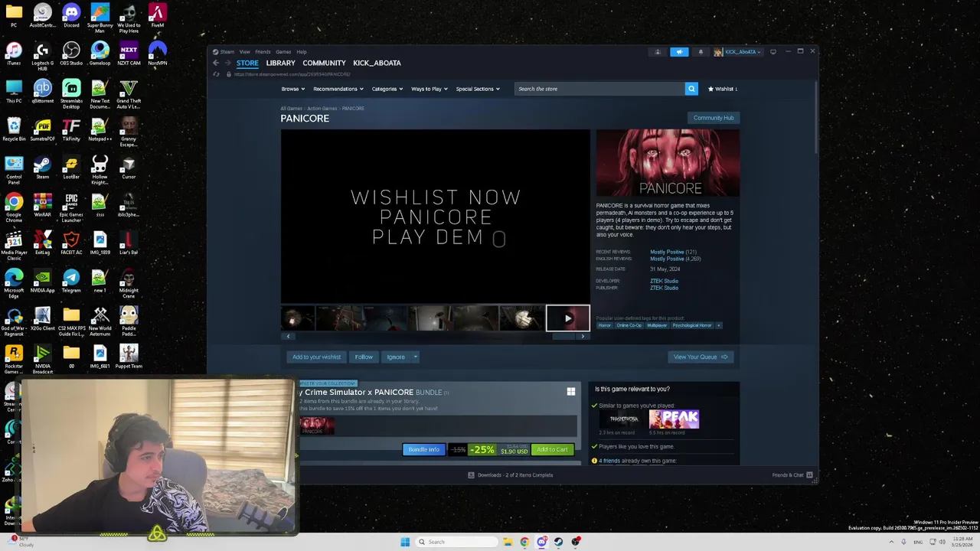The image size is (980, 551).
Task: Expand the Recommendations dropdown
Action: click(338, 89)
